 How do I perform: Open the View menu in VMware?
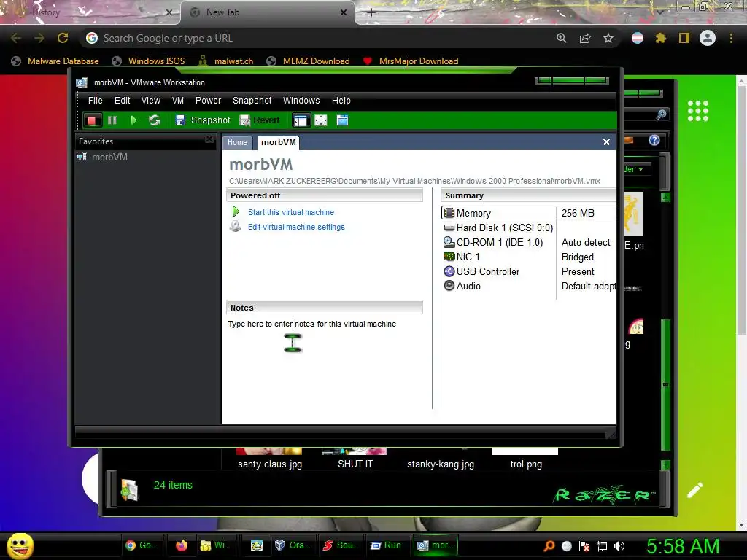coord(150,101)
